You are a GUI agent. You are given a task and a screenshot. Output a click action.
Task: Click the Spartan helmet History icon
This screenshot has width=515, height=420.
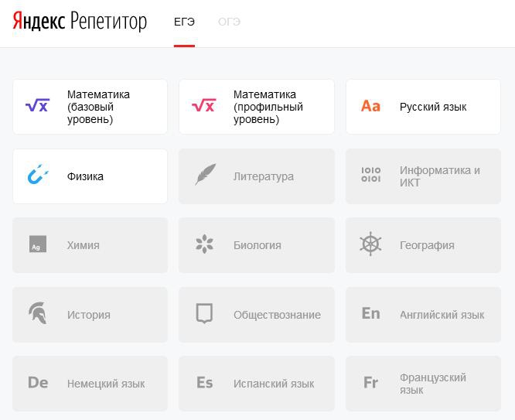tap(37, 314)
